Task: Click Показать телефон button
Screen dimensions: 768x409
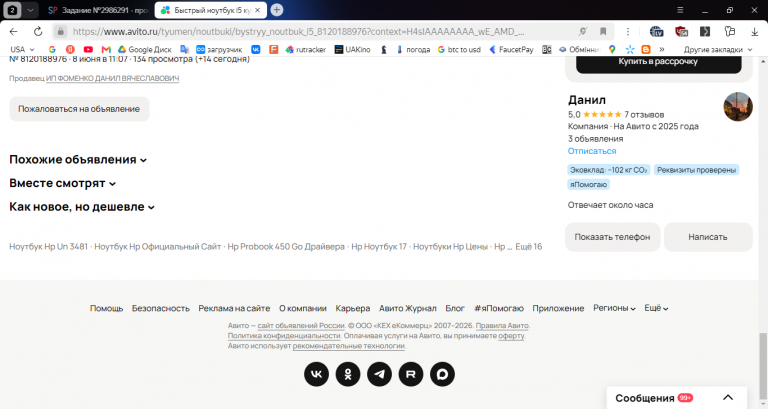Action: point(612,237)
